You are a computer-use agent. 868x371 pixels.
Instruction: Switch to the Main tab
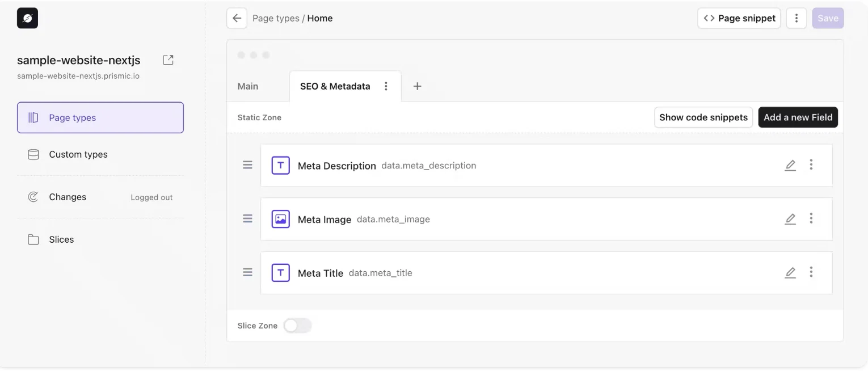tap(247, 86)
